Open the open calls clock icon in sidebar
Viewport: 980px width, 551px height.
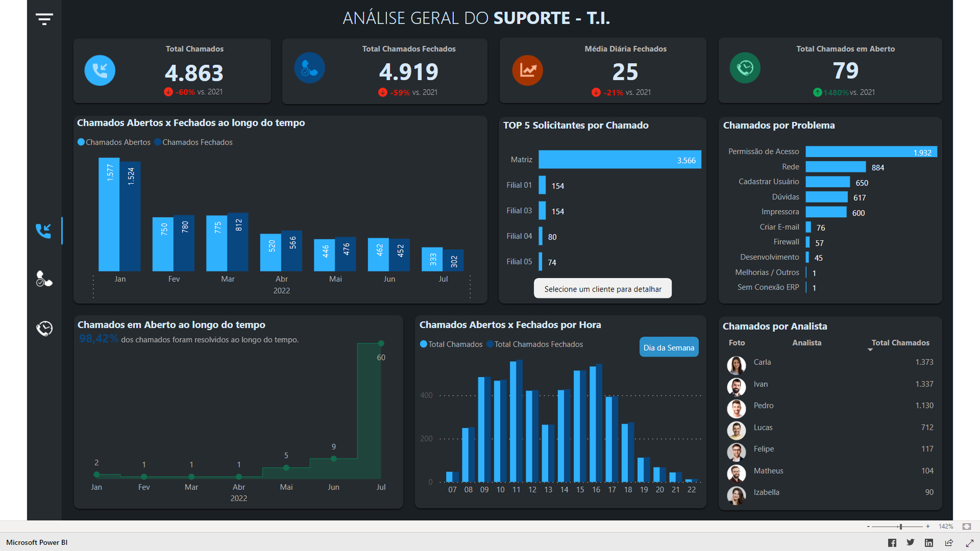pos(44,329)
